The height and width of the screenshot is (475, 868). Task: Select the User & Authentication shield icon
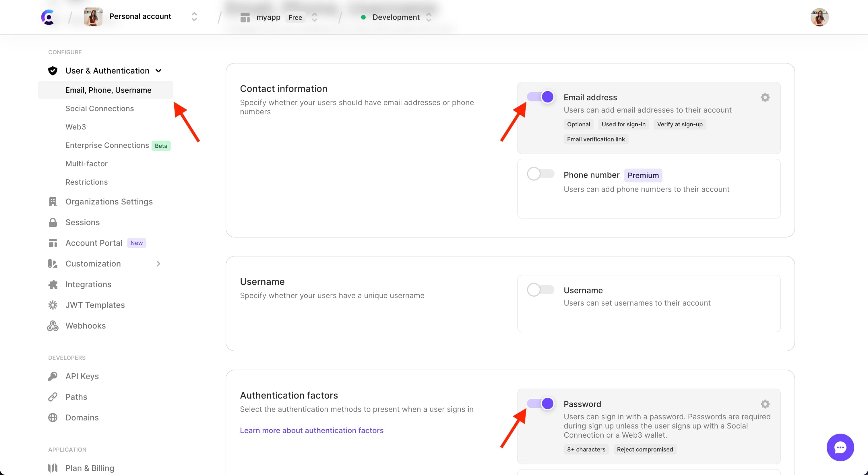tap(53, 70)
